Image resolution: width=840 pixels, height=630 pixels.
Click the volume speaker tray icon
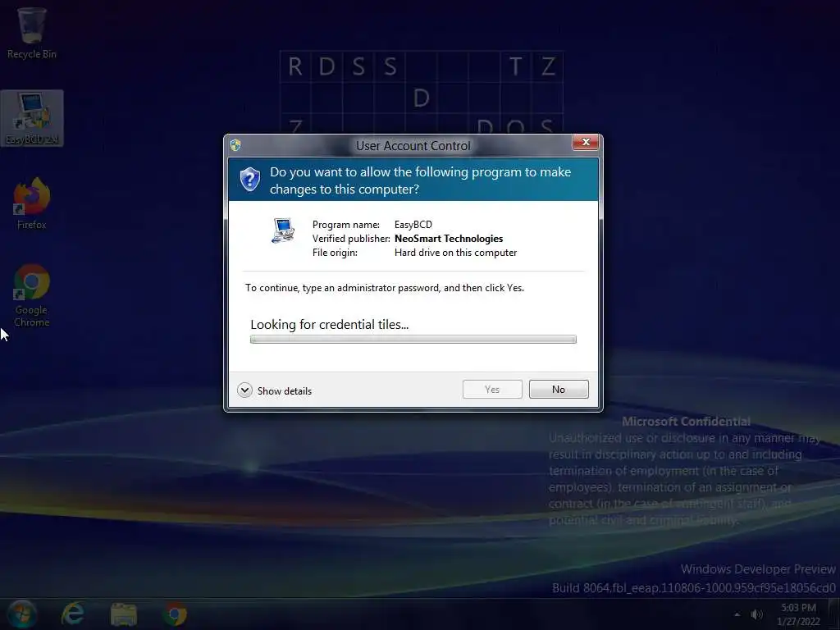pos(756,614)
